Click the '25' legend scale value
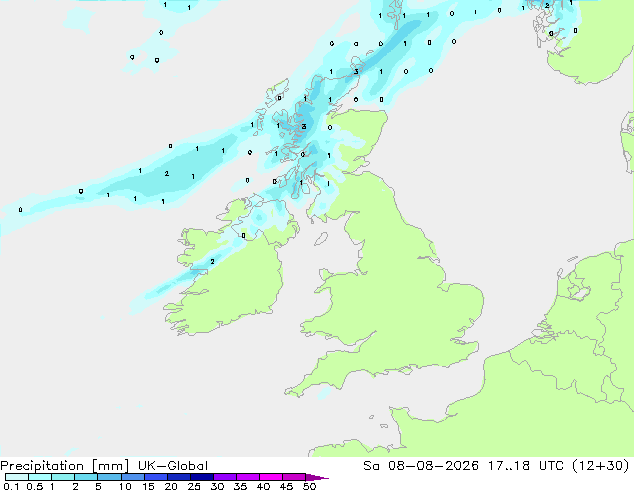The image size is (634, 490). pos(194,486)
